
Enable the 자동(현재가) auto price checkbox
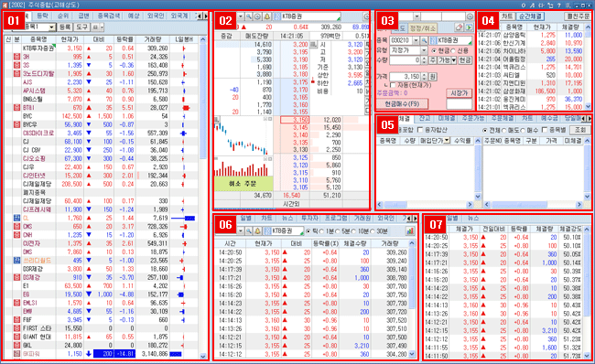[x=393, y=85]
